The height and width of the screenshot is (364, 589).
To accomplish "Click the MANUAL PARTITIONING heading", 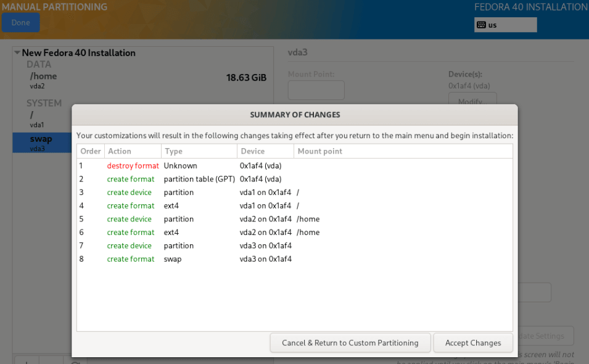I will [x=54, y=7].
